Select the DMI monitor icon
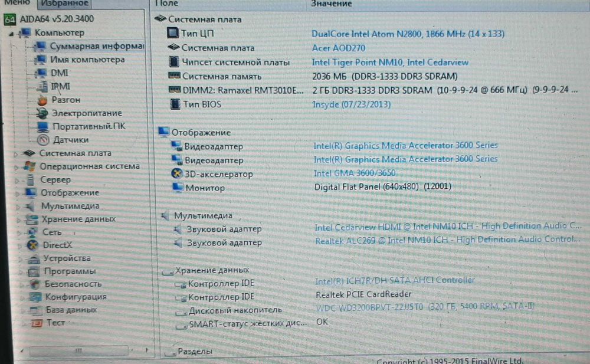The image size is (590, 364). (x=41, y=73)
